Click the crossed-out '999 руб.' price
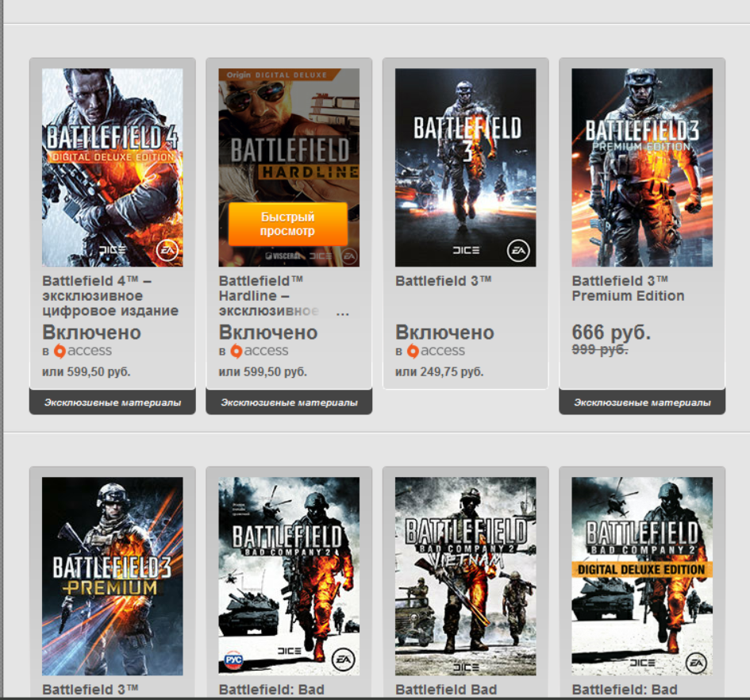Screen dimensions: 750x700 coord(600,350)
